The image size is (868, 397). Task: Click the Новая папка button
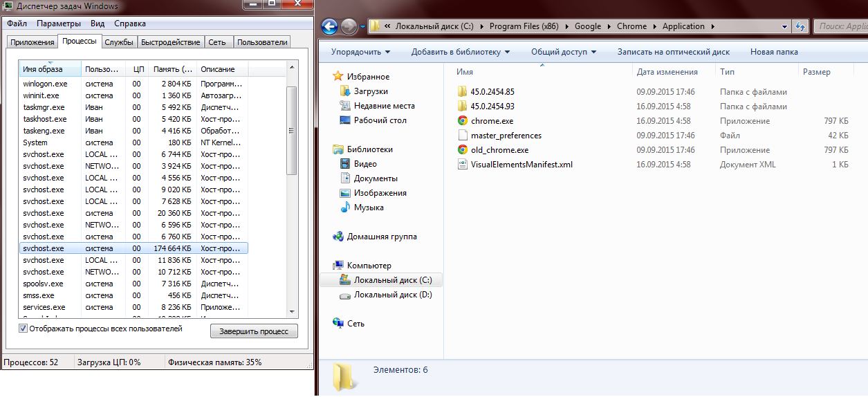774,52
